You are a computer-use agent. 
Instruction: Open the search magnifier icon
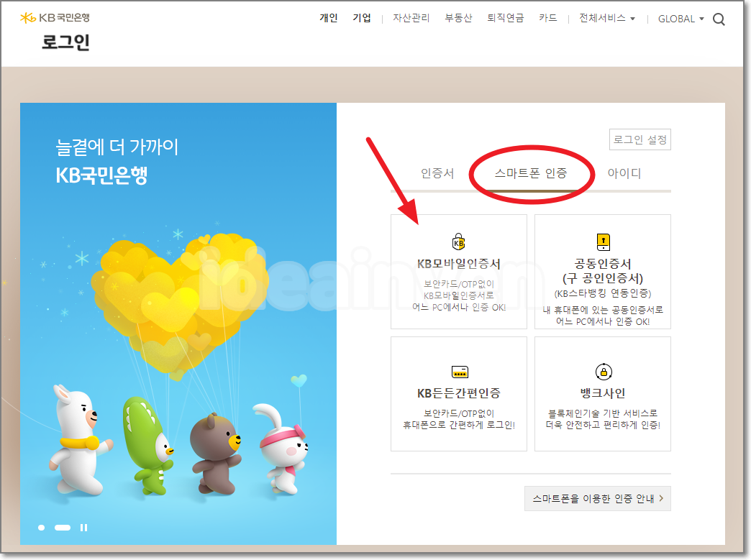[x=719, y=19]
